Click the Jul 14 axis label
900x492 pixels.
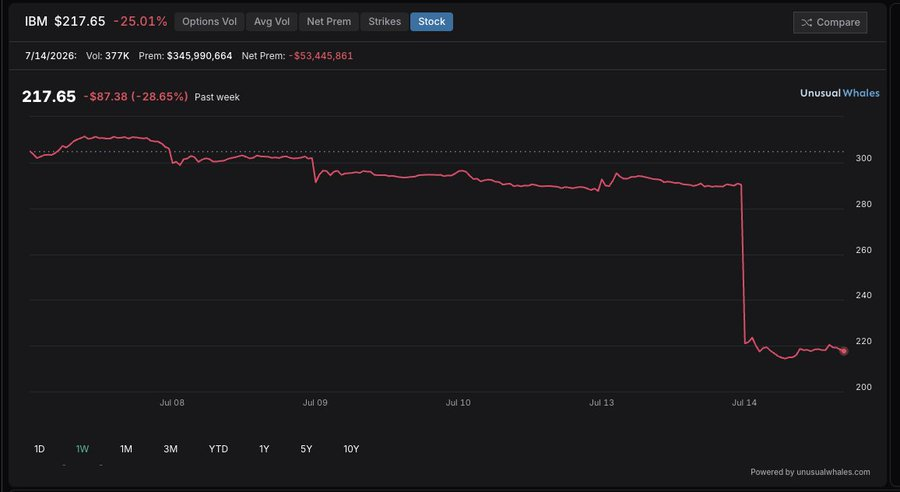[x=744, y=402]
